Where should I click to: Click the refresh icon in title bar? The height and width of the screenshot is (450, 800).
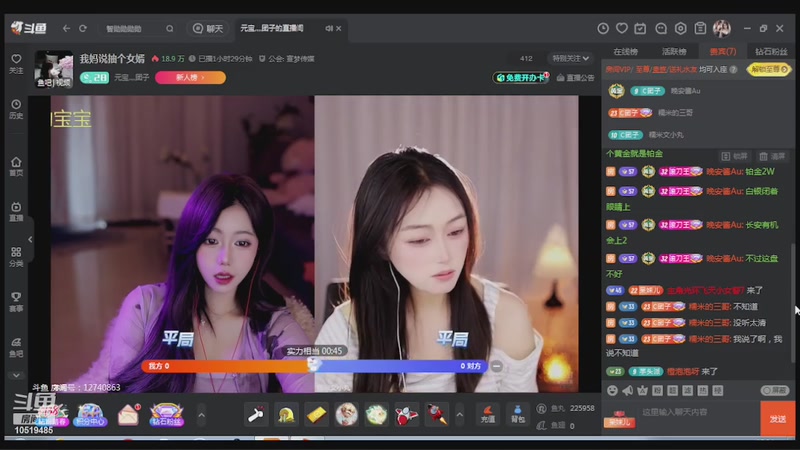(83, 29)
